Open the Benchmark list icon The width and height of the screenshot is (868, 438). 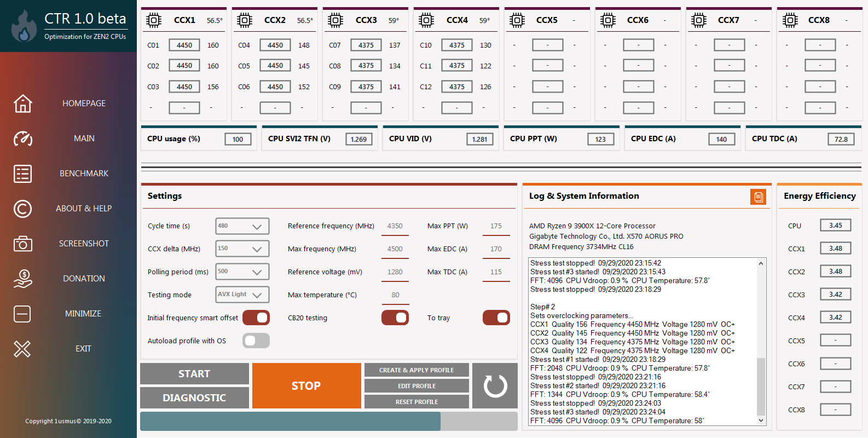point(23,174)
